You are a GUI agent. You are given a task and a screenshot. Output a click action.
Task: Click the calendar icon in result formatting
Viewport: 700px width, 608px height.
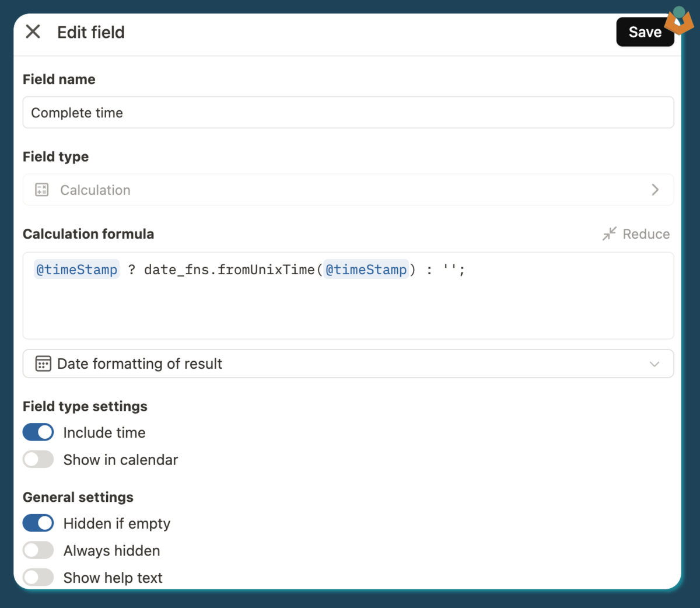(x=43, y=364)
